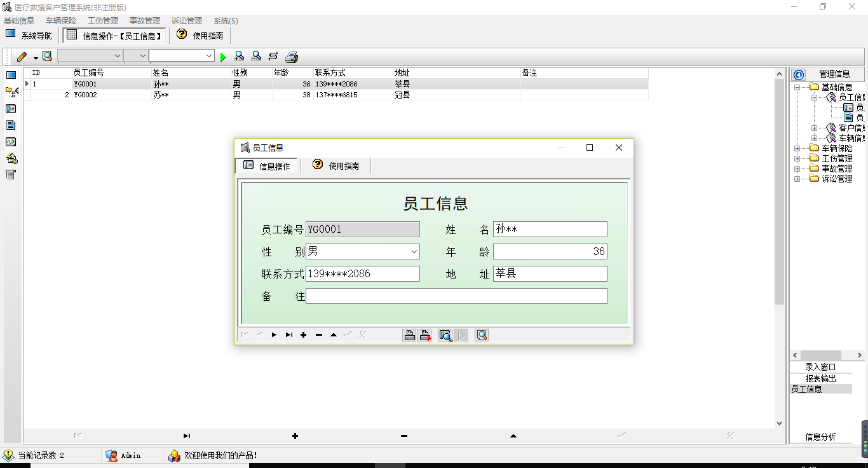This screenshot has width=868, height=468.
Task: Click the lightning settings icon in left sidebar
Action: [x=11, y=158]
